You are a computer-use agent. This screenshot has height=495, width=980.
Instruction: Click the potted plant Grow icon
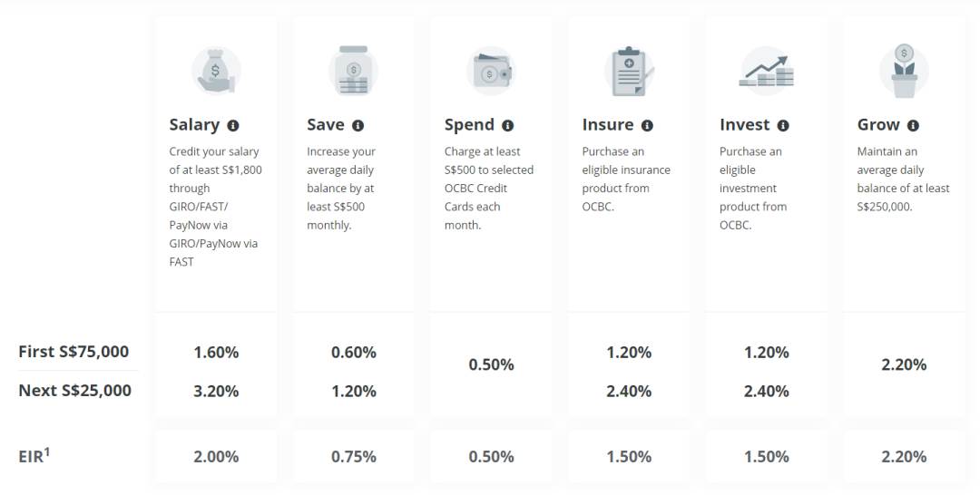pyautogui.click(x=904, y=71)
